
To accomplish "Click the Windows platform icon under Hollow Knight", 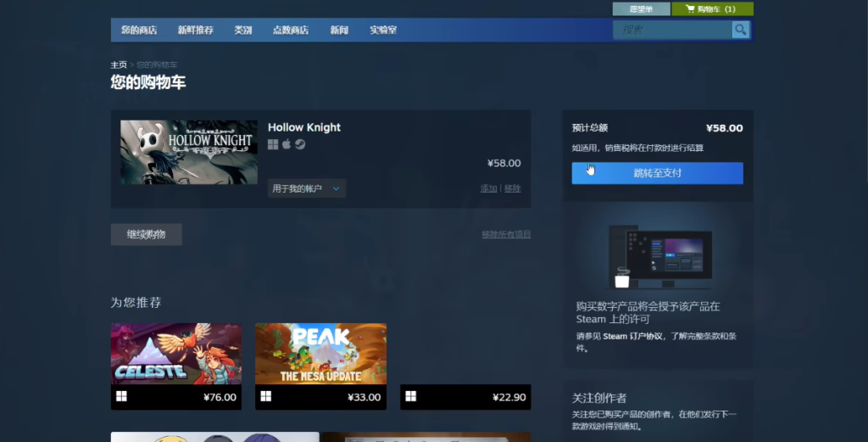I will 273,144.
